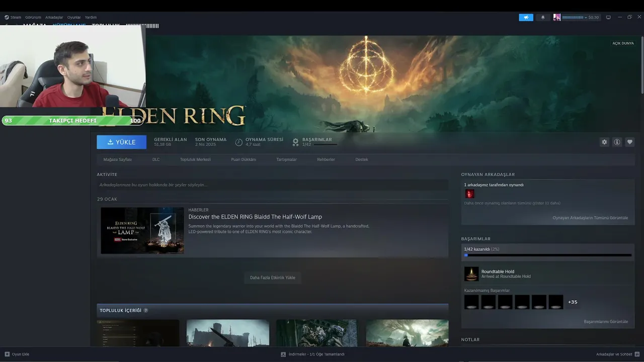This screenshot has height=362, width=644.
Task: Show game info with the circled i icon
Action: [x=617, y=142]
